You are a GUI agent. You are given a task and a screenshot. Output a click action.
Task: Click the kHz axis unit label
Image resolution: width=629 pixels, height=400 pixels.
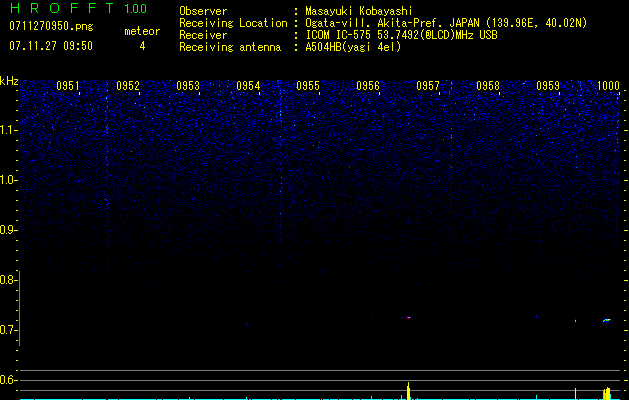coord(9,81)
